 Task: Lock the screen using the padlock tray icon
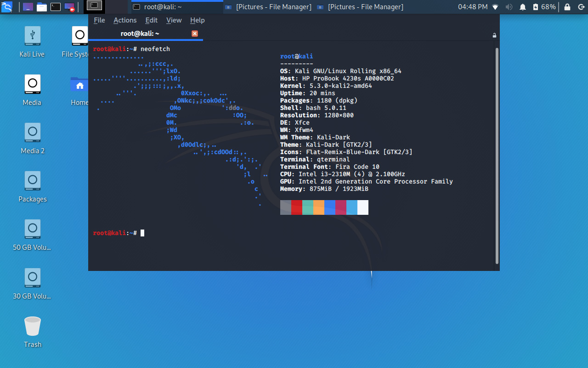[567, 7]
